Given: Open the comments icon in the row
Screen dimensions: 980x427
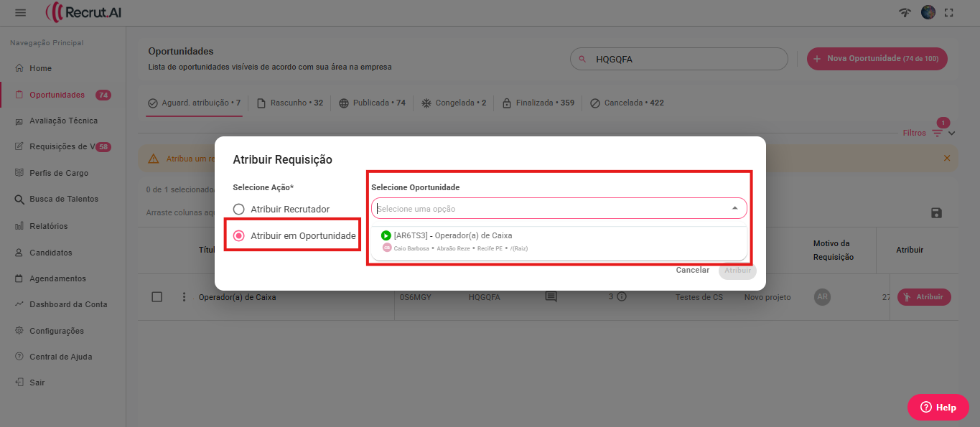Looking at the screenshot, I should point(551,296).
